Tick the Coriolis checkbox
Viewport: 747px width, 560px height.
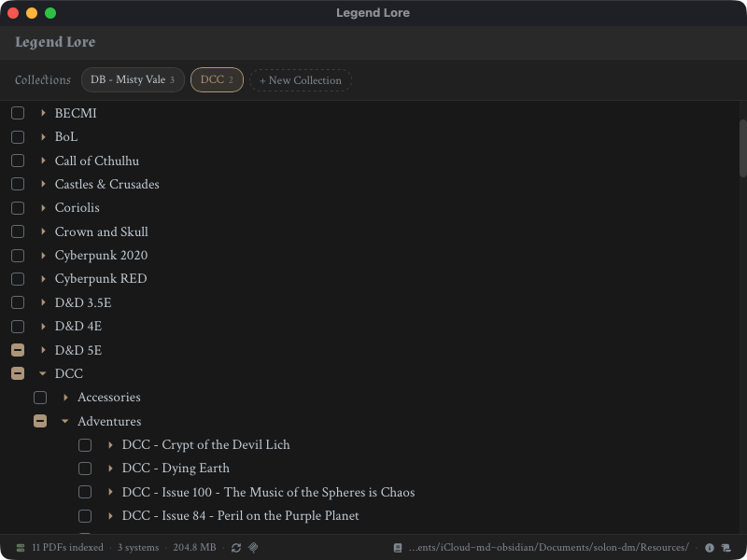click(x=18, y=207)
